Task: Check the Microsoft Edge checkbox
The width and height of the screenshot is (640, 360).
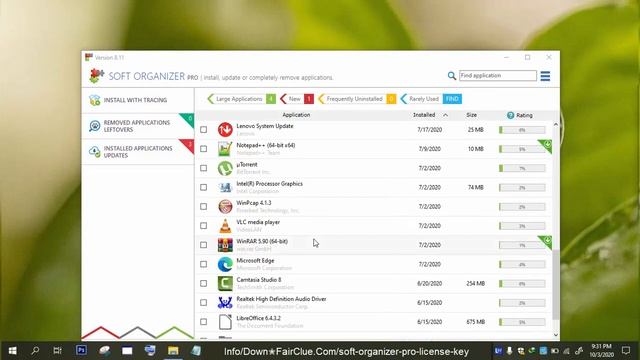Action: coord(204,264)
